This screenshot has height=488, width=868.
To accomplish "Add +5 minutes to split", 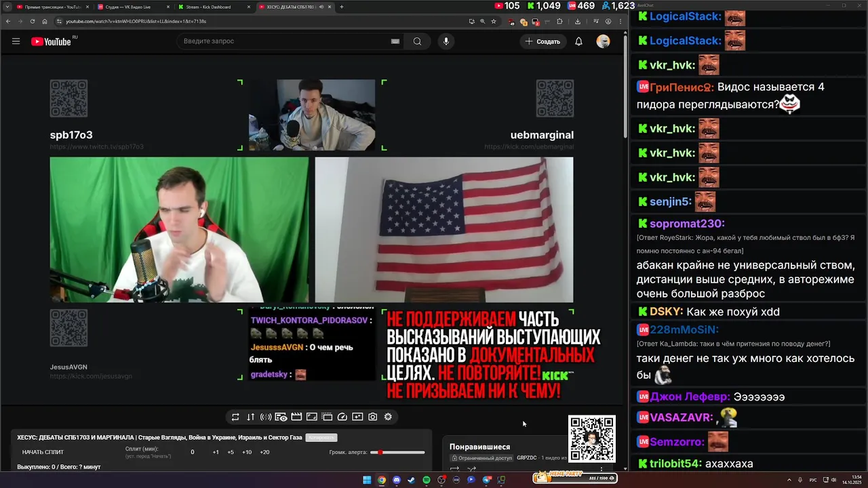I will [231, 452].
